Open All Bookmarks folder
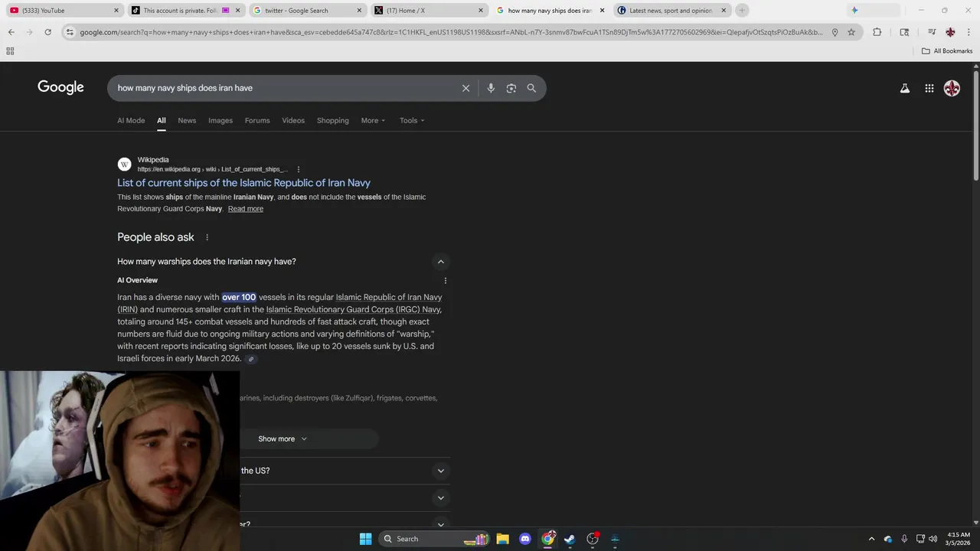Image resolution: width=980 pixels, height=551 pixels. [x=947, y=51]
